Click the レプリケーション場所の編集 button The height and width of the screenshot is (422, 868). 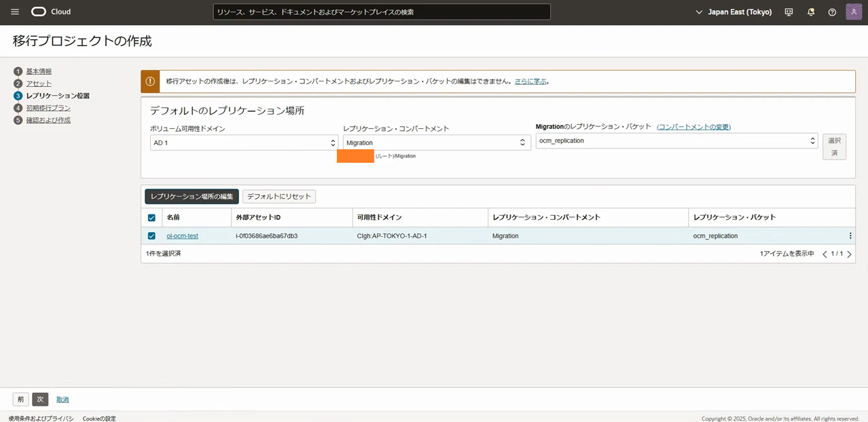pos(192,197)
